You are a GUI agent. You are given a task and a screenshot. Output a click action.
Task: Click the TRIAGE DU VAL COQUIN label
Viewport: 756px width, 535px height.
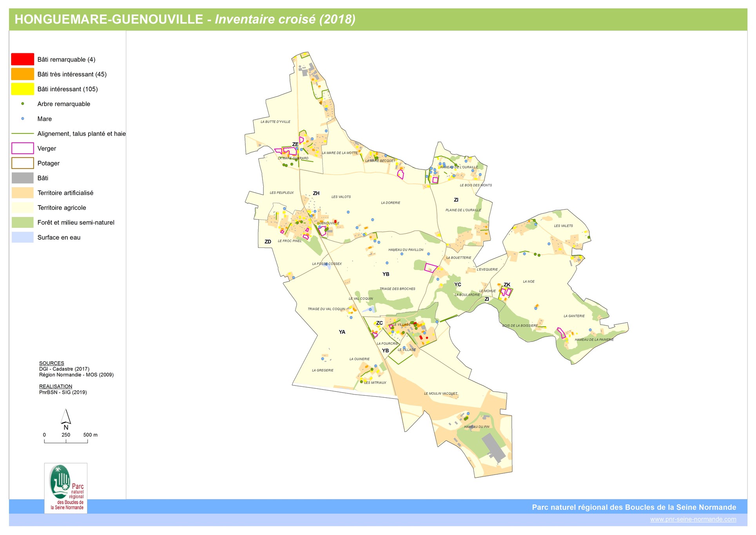tap(326, 309)
